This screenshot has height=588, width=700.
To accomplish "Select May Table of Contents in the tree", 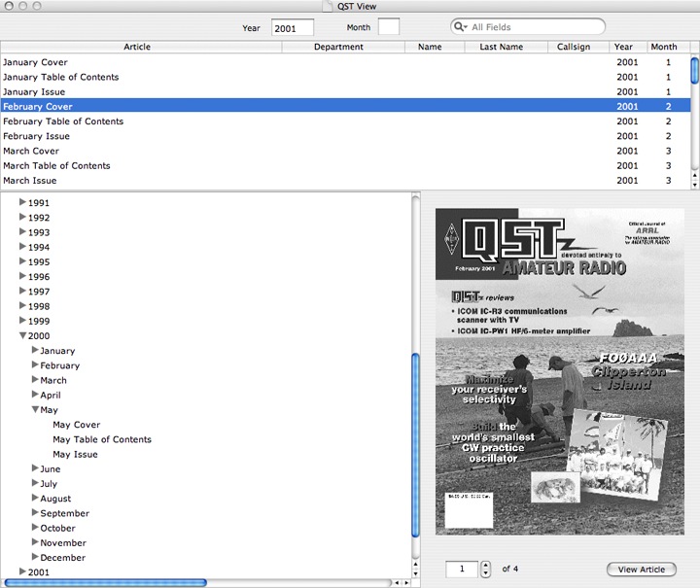I will pos(102,439).
